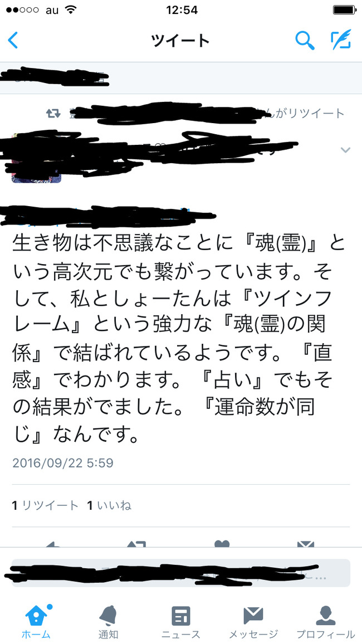The image size is (362, 644).
Task: Tap the retweet icon under tweet
Action: (x=137, y=543)
